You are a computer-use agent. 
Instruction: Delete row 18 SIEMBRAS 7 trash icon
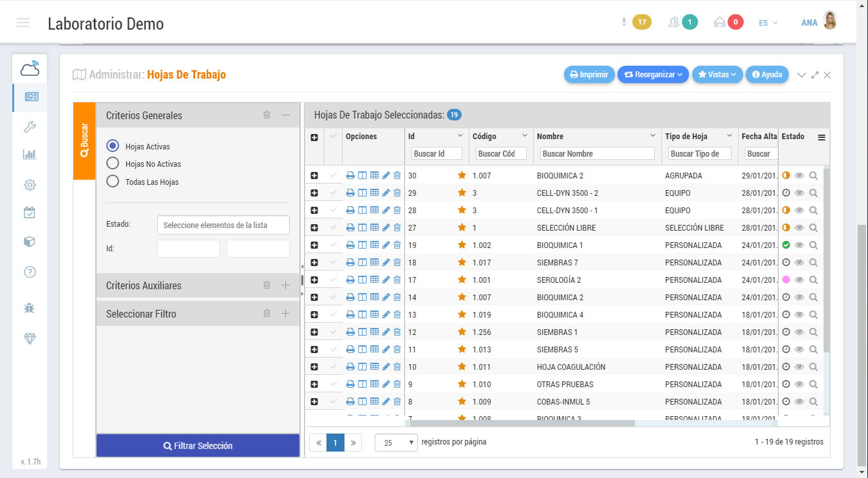pyautogui.click(x=397, y=262)
